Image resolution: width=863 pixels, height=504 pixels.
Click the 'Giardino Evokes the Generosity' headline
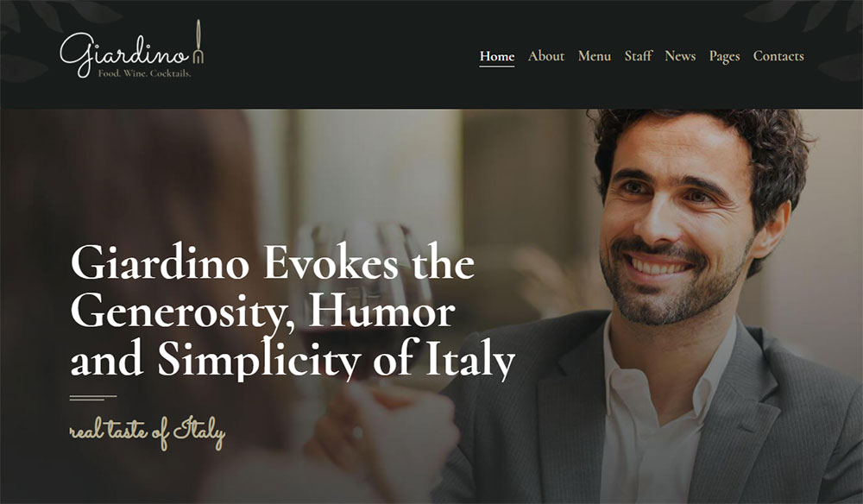pos(293,311)
